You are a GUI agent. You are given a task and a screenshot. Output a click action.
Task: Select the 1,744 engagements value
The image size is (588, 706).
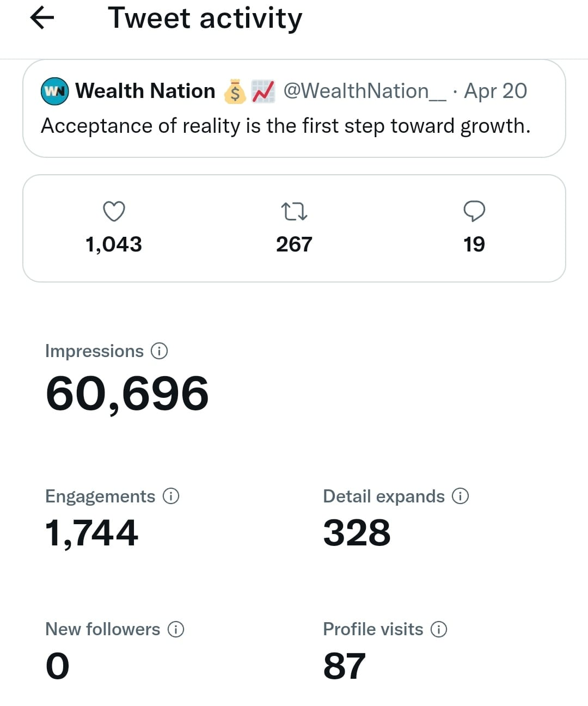click(x=91, y=532)
